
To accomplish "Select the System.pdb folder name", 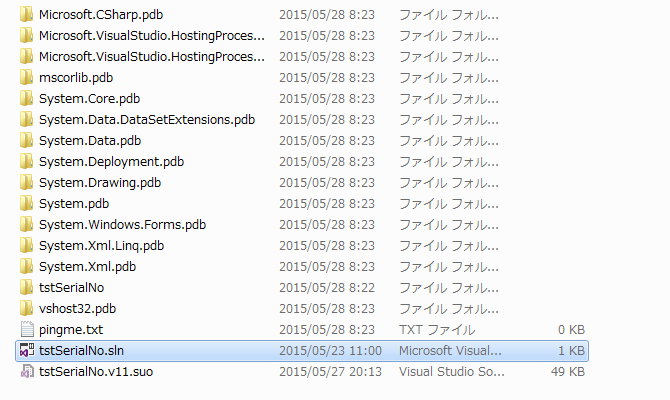I will [x=74, y=204].
